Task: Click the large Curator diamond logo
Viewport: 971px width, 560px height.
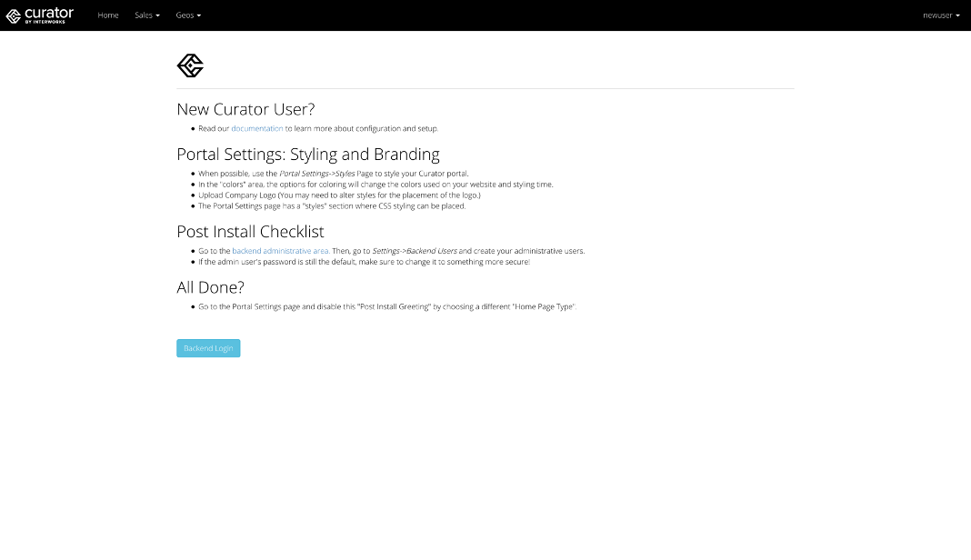Action: (x=190, y=65)
